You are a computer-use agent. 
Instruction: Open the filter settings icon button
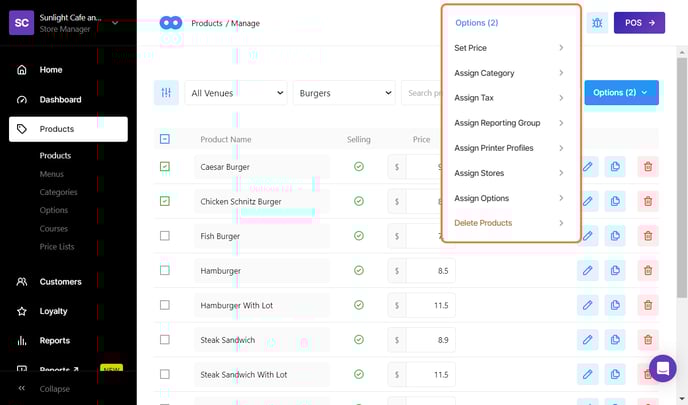coord(166,93)
